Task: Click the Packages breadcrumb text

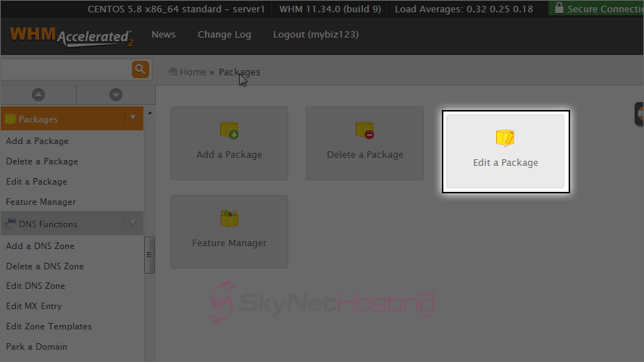Action: pyautogui.click(x=240, y=72)
